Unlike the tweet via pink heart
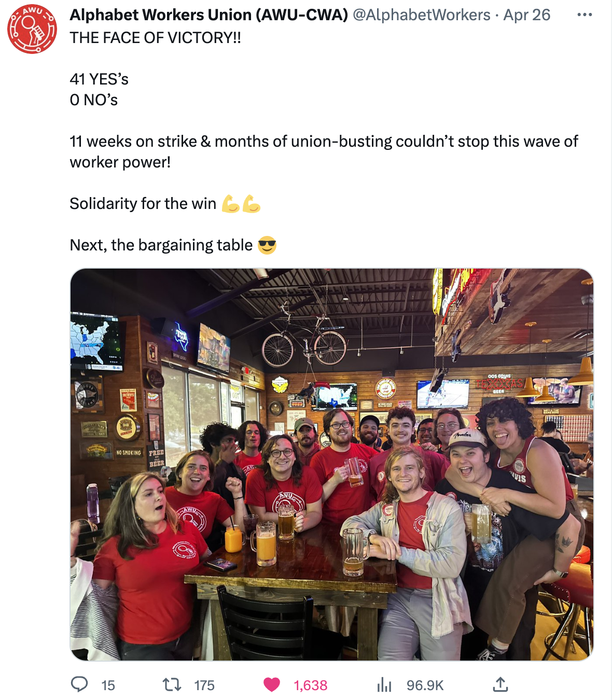612x700 pixels. (272, 685)
